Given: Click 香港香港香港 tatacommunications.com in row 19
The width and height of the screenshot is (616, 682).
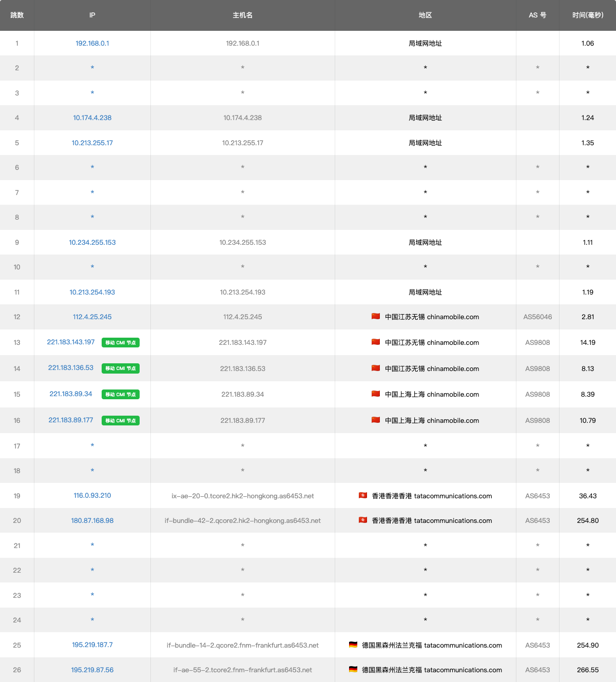Looking at the screenshot, I should pos(432,496).
